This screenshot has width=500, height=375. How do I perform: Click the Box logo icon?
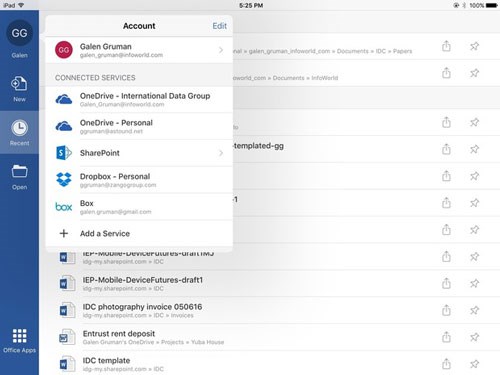tap(64, 207)
